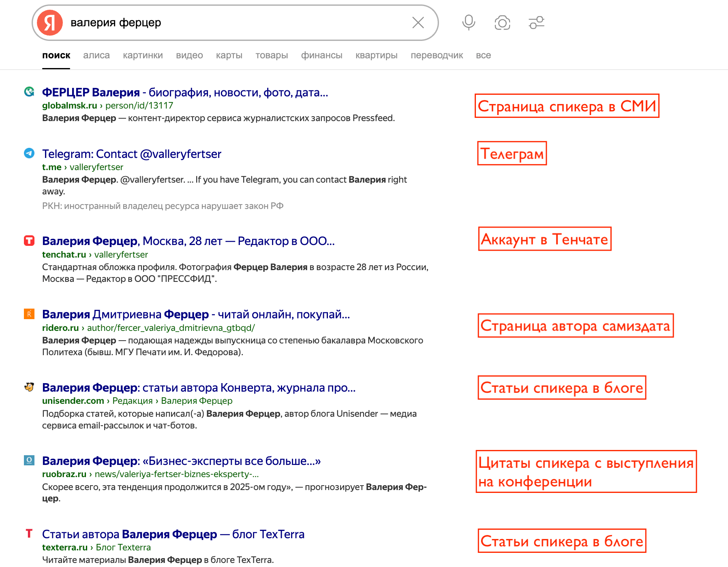Switch to the переводчик tab
The height and width of the screenshot is (567, 728).
(437, 55)
